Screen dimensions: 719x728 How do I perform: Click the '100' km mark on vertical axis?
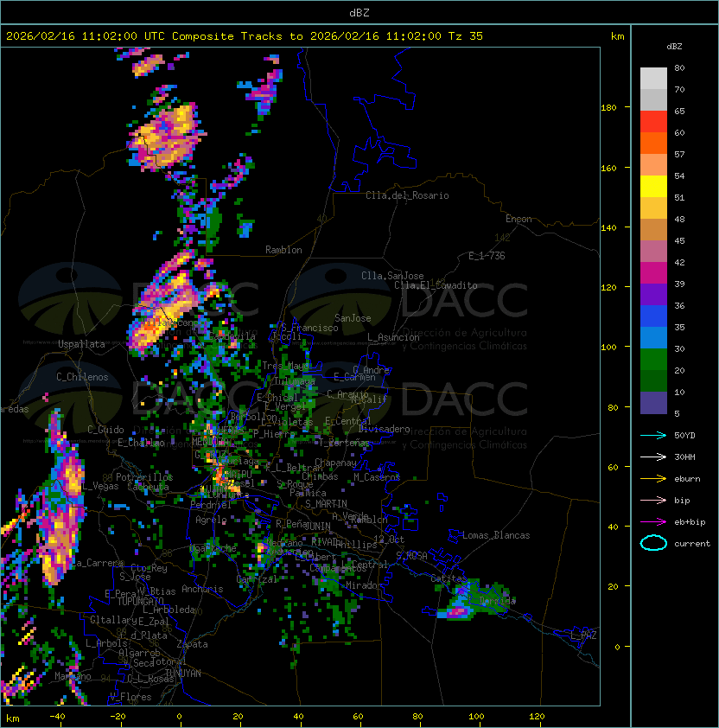tap(608, 347)
